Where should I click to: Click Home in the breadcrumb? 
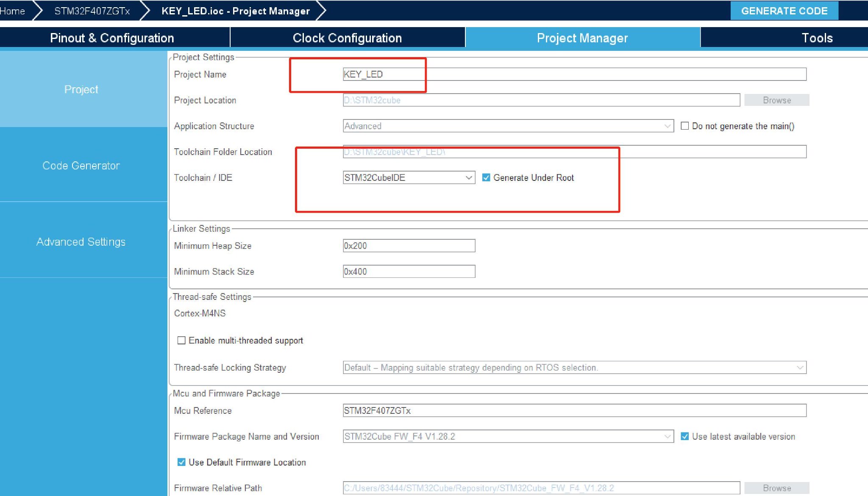12,11
